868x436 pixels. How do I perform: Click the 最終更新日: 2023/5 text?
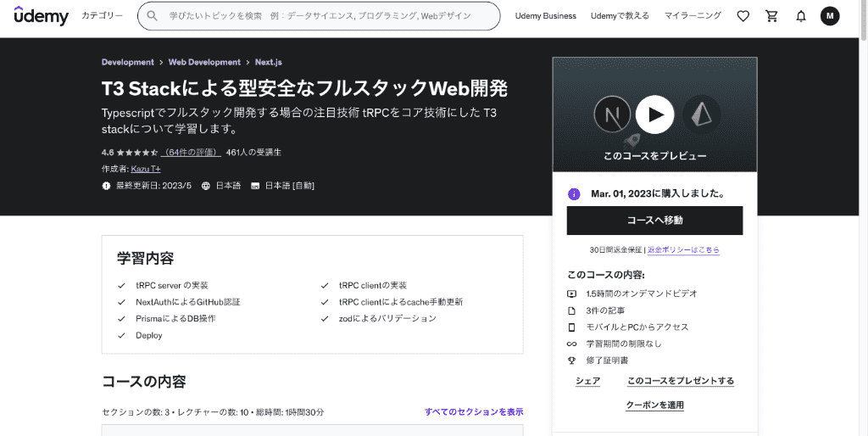(x=153, y=186)
